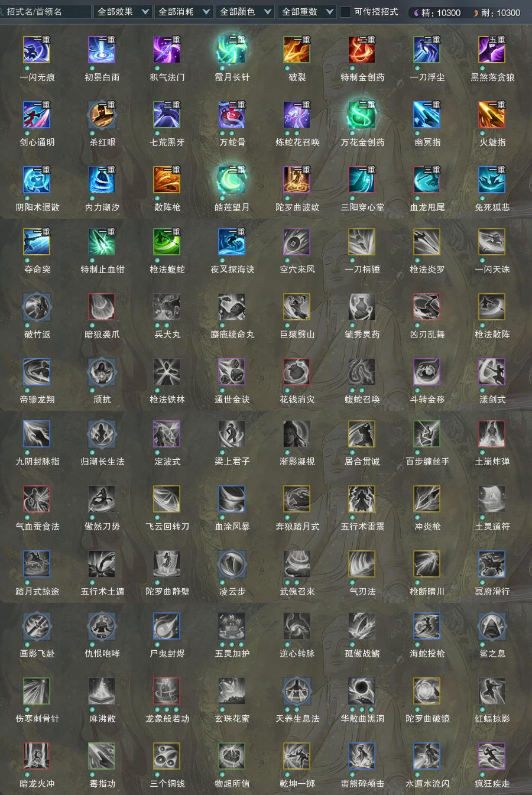Select the 夺命突 skill icon
532x795 pixels.
(x=37, y=242)
